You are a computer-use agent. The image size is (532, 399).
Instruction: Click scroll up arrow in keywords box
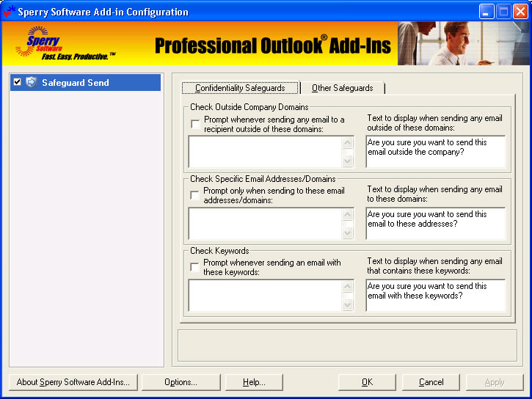coord(347,287)
